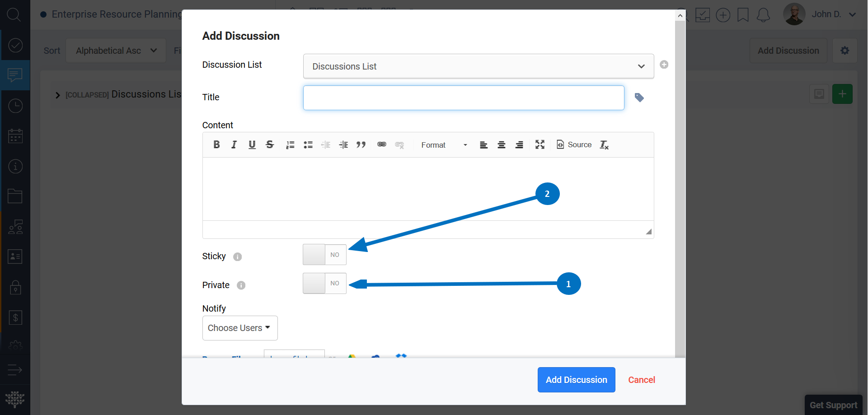Click the insert link icon

point(382,145)
